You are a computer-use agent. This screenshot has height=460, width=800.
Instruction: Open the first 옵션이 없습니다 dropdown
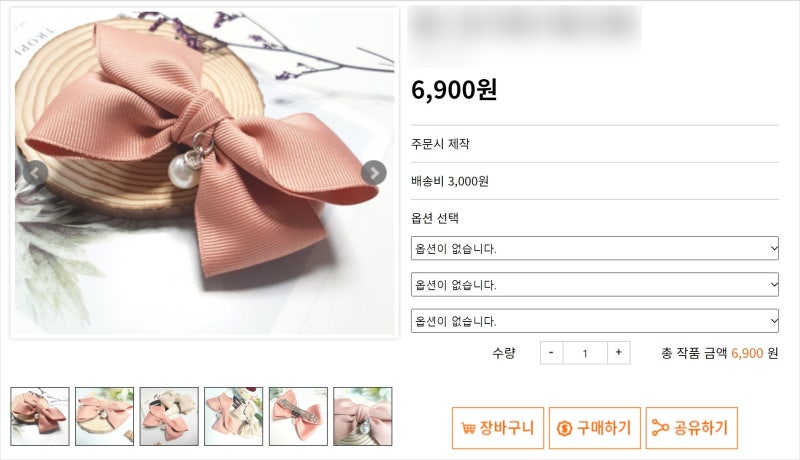coord(595,248)
